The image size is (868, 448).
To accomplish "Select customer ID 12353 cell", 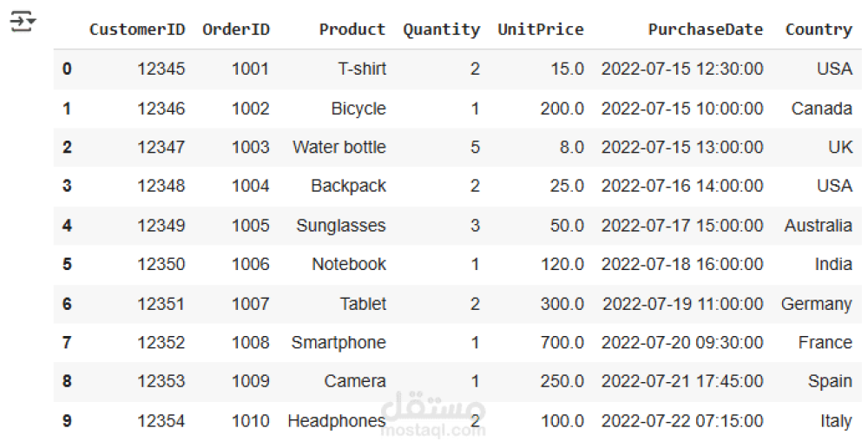I will tap(161, 381).
